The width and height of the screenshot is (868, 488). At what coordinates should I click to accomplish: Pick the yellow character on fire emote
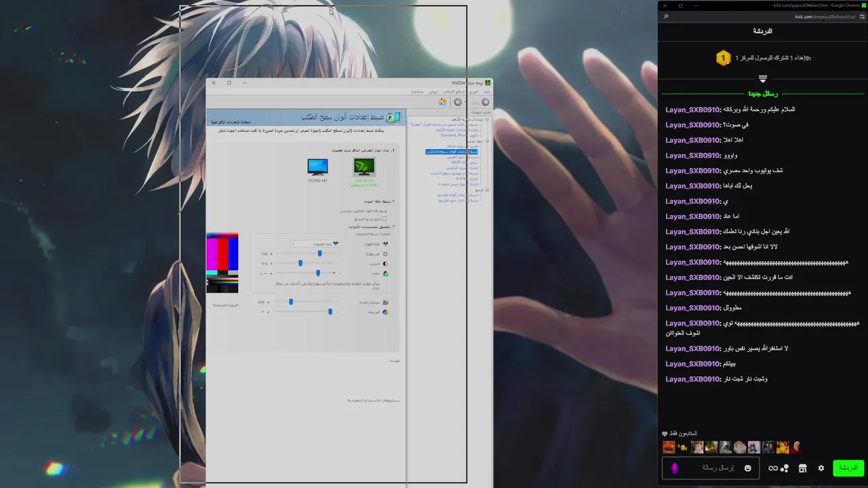pos(783,447)
